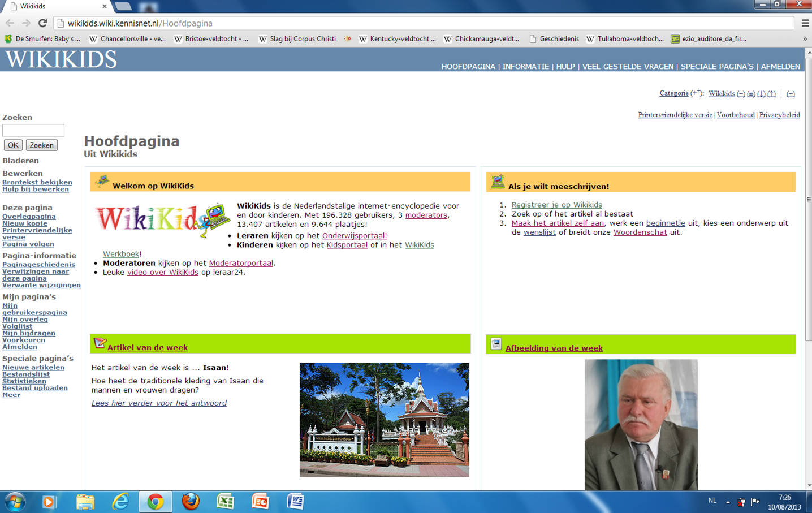Open VEEL GESTELDE VRAGEN in navigation
812x513 pixels.
click(628, 67)
